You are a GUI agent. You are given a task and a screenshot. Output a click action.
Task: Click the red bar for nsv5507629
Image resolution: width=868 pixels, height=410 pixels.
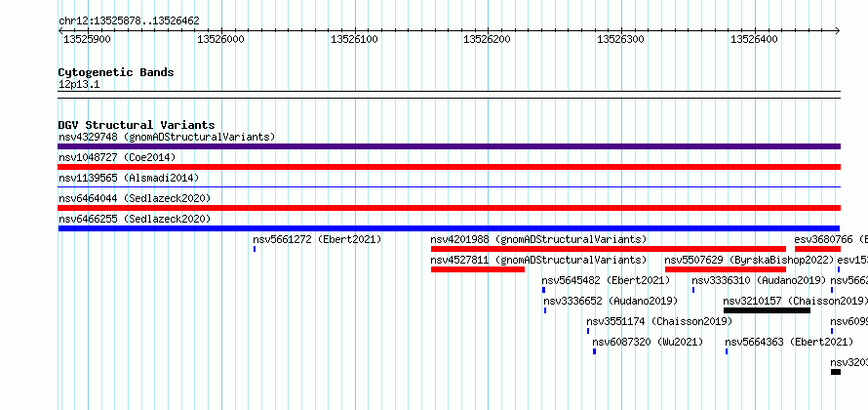(726, 269)
